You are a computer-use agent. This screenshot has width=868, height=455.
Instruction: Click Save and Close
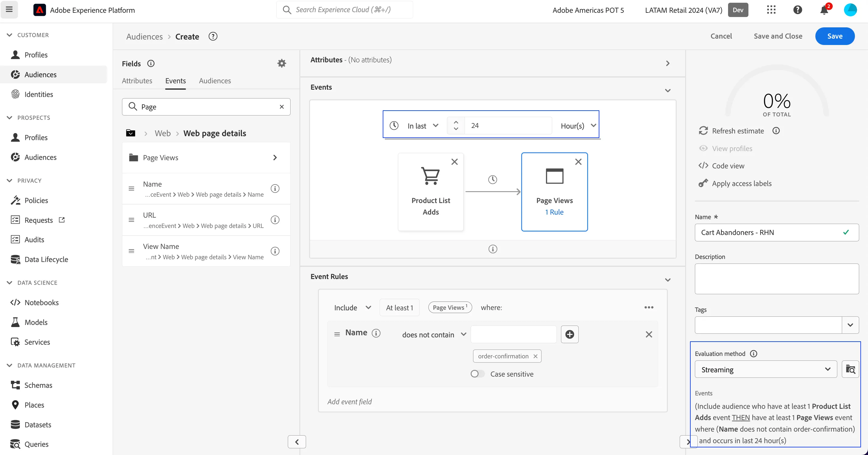pyautogui.click(x=778, y=36)
